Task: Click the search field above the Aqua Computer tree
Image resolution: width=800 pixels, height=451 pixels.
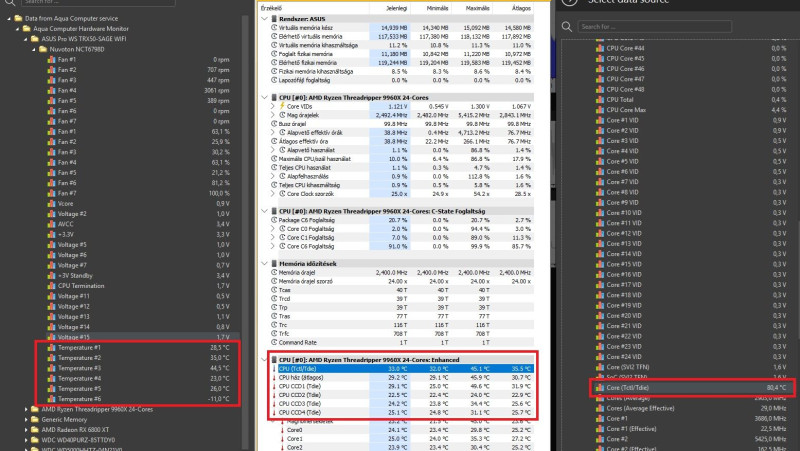Action: (98, 3)
